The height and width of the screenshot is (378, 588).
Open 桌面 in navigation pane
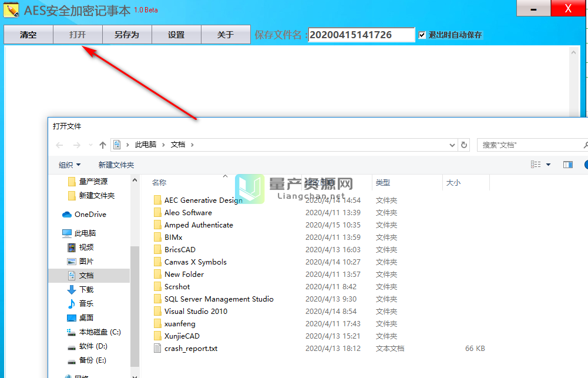[x=86, y=317]
